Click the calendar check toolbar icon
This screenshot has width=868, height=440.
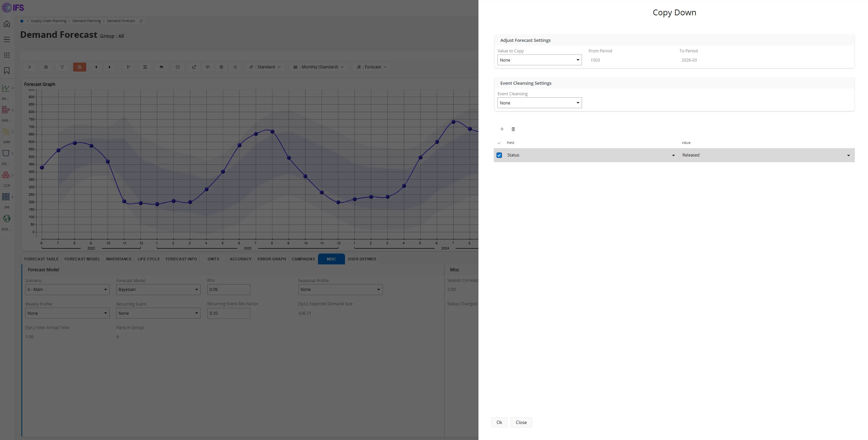click(178, 67)
